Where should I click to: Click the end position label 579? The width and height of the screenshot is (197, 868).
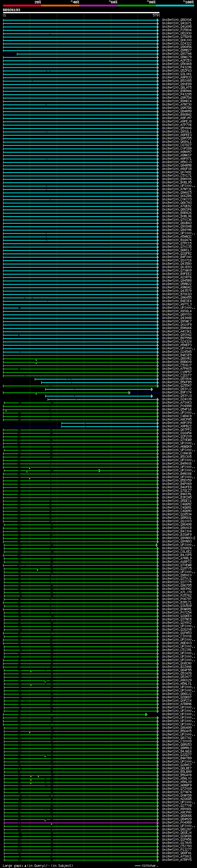pos(155,15)
